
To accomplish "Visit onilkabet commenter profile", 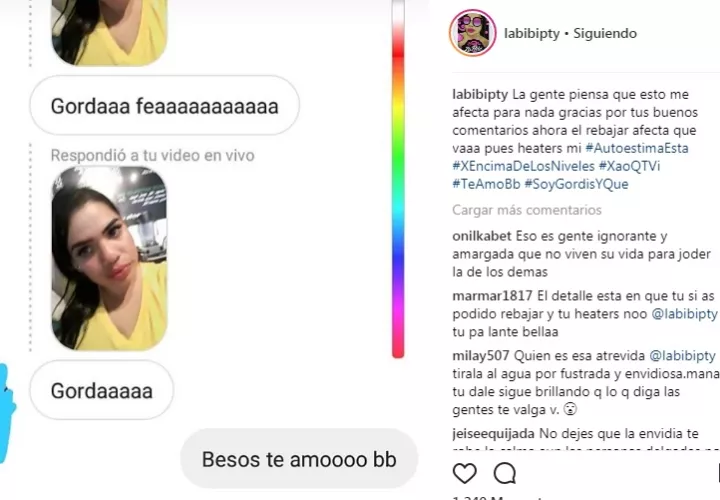I will [482, 236].
